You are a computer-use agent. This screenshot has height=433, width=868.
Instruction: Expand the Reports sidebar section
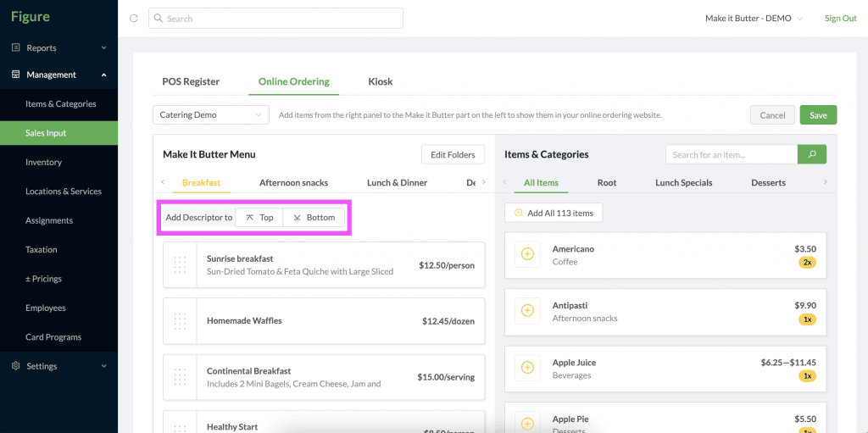pyautogui.click(x=58, y=48)
